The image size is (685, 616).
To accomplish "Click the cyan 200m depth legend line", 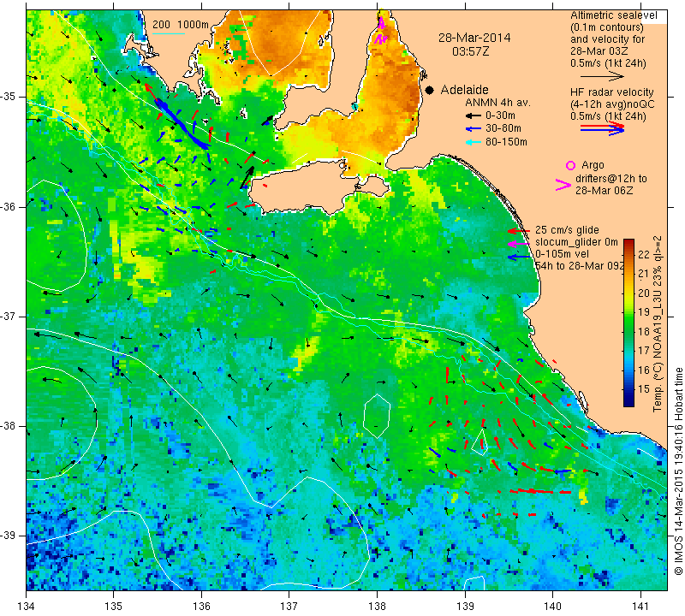I will point(169,33).
